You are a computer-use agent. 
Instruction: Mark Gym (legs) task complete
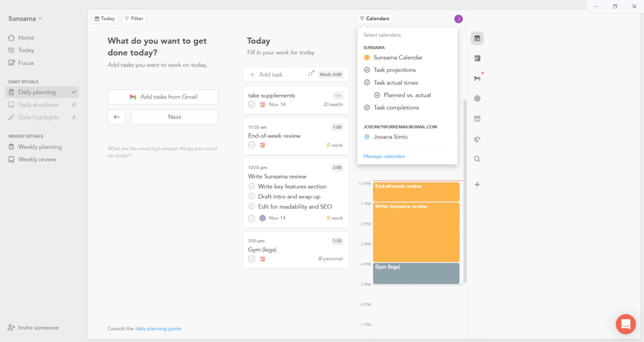pos(251,259)
